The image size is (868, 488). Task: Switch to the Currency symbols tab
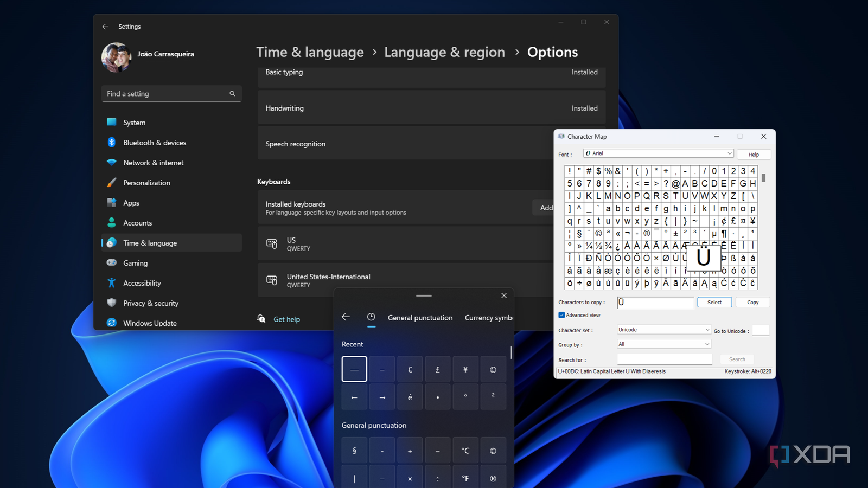489,317
